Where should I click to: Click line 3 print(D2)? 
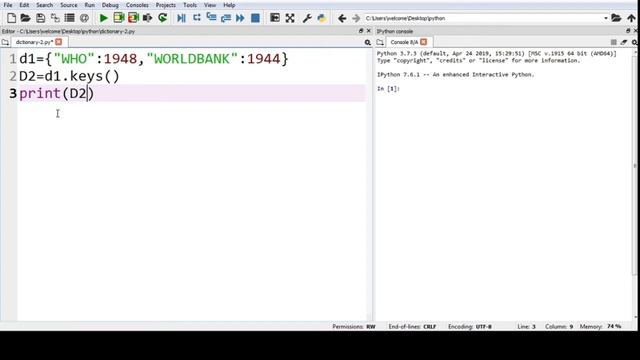coord(56,93)
